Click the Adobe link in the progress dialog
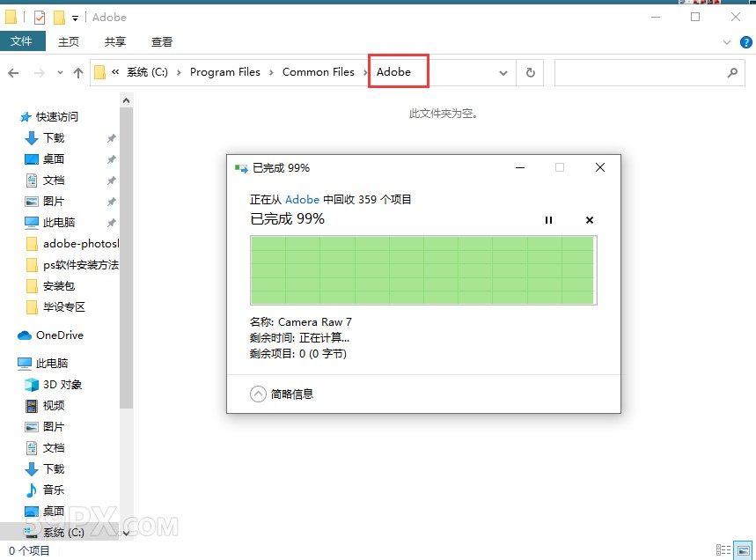Image resolution: width=756 pixels, height=560 pixels. click(x=303, y=200)
